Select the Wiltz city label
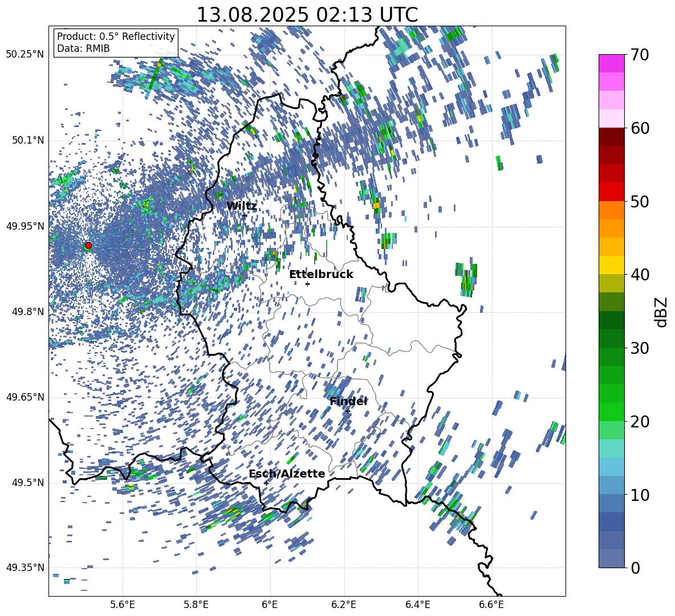The image size is (675, 616). pyautogui.click(x=242, y=206)
